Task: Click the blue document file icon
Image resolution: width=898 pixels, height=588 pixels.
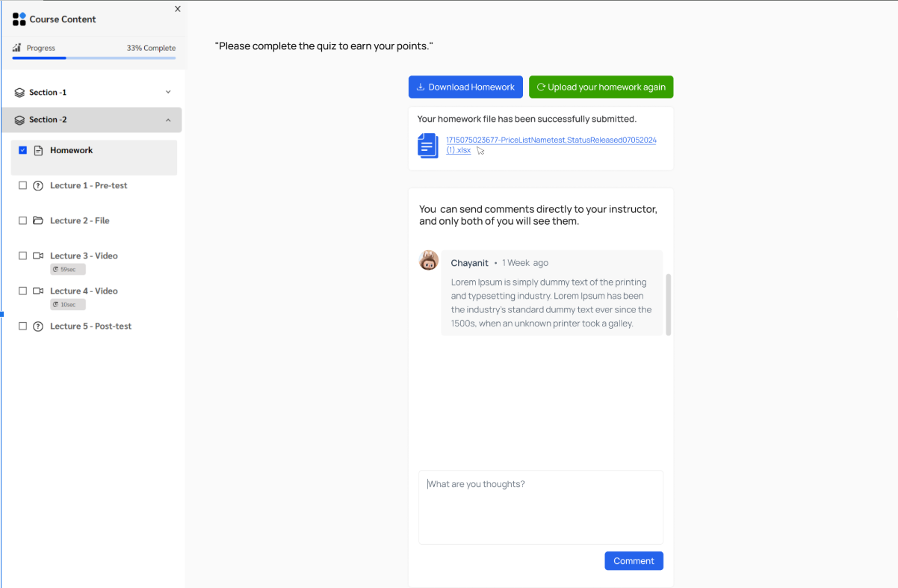Action: pos(427,146)
